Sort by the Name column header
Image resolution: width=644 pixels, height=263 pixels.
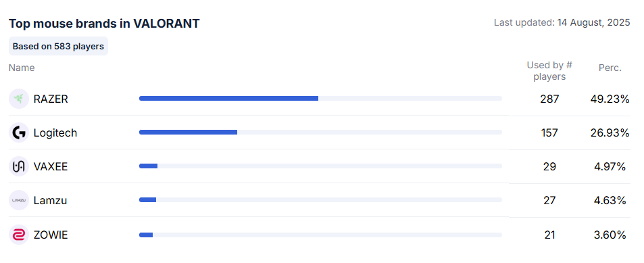pyautogui.click(x=22, y=68)
